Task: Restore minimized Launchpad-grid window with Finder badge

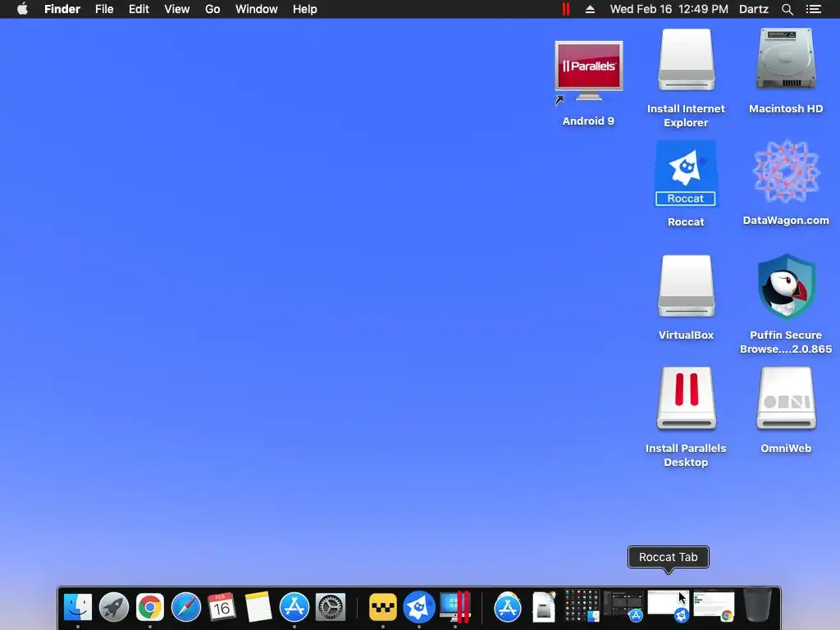Action: (x=582, y=605)
